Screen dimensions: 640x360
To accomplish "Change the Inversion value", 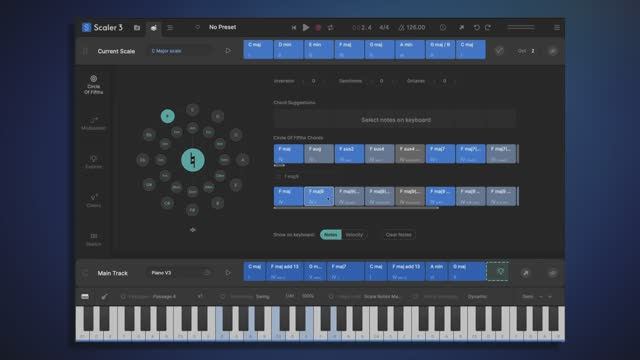I will [313, 81].
